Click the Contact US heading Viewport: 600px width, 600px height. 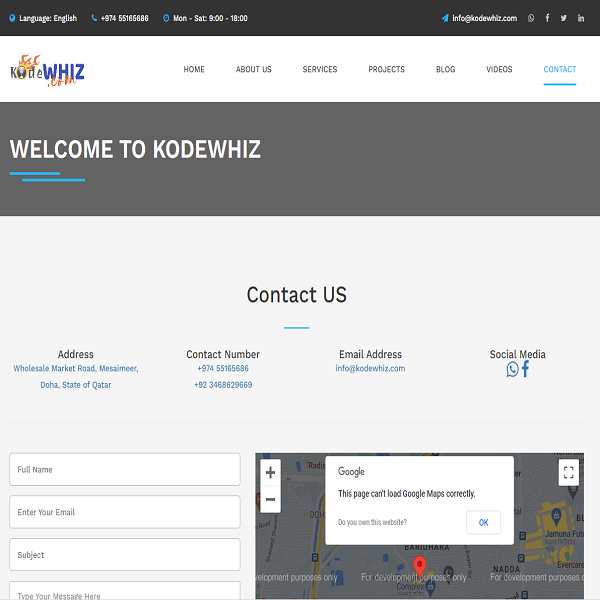pos(297,295)
